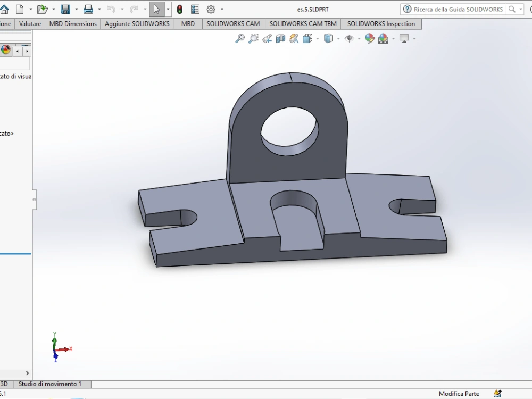Viewport: 532px width, 399px height.
Task: Open the Display Style dropdown arrow
Action: pos(338,38)
